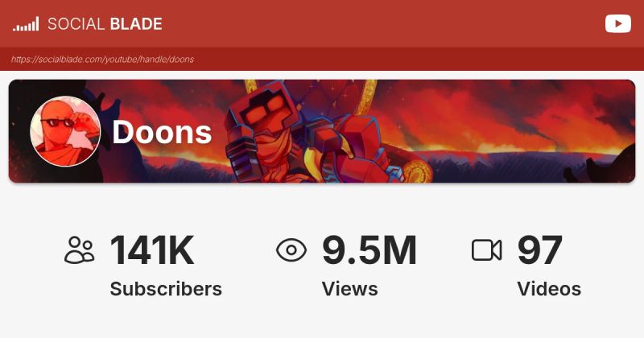The image size is (644, 338).
Task: Select the video camera icon beside 97
Action: 487,249
